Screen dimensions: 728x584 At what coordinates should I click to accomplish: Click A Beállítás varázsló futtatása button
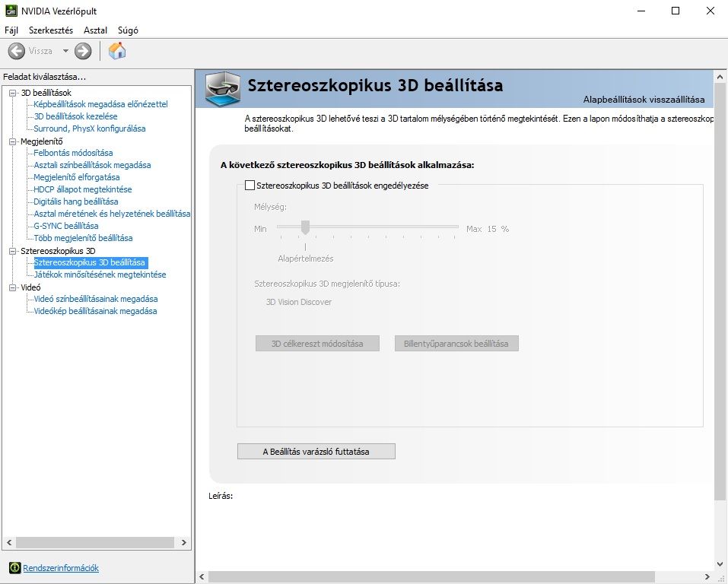point(316,451)
